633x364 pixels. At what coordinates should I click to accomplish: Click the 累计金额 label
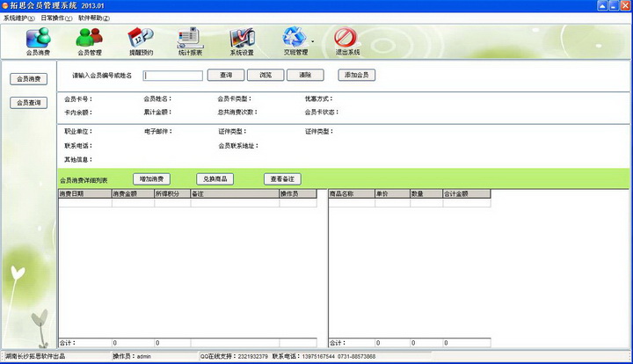[x=158, y=113]
